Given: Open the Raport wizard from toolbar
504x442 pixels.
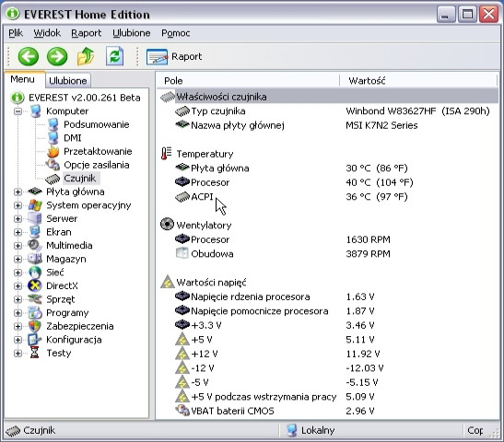Looking at the screenshot, I should [x=174, y=57].
